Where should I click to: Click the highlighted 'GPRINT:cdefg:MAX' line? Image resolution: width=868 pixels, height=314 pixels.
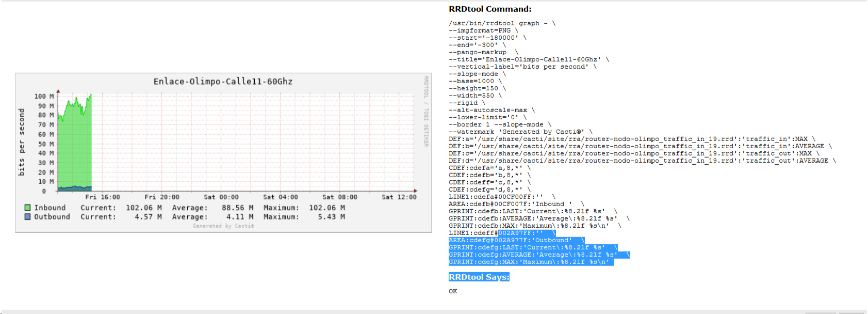tap(531, 262)
